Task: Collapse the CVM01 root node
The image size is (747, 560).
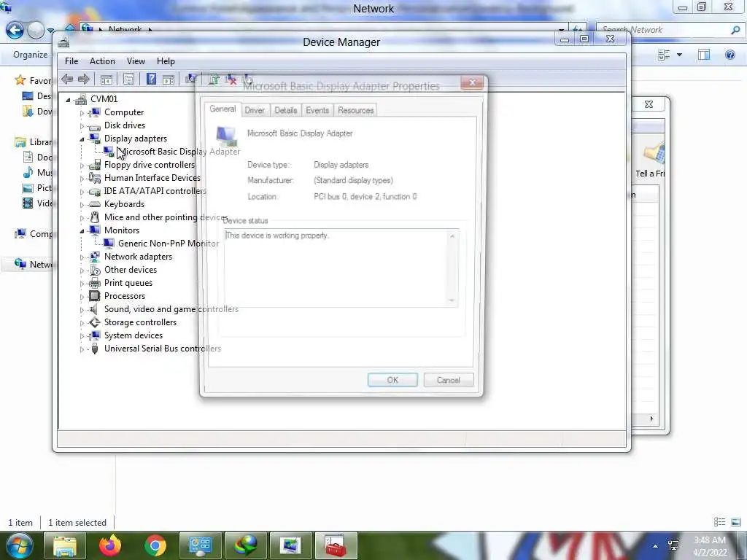Action: pyautogui.click(x=68, y=99)
